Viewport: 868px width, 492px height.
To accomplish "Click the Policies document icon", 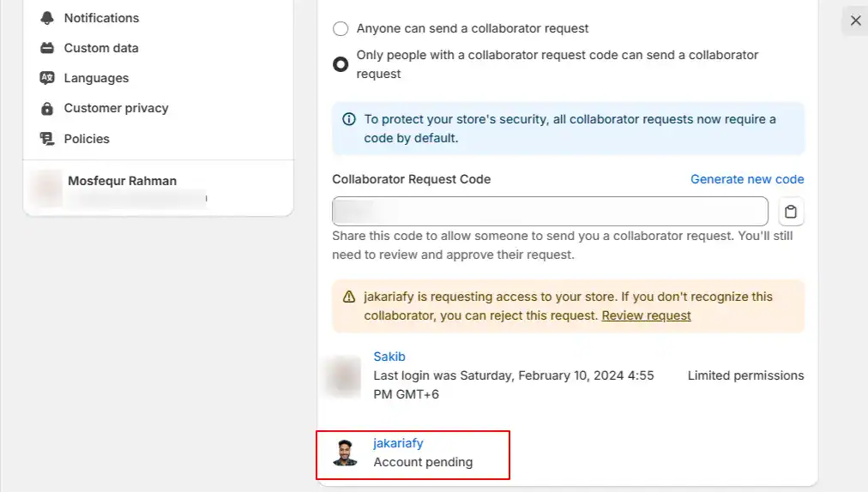I will click(47, 138).
